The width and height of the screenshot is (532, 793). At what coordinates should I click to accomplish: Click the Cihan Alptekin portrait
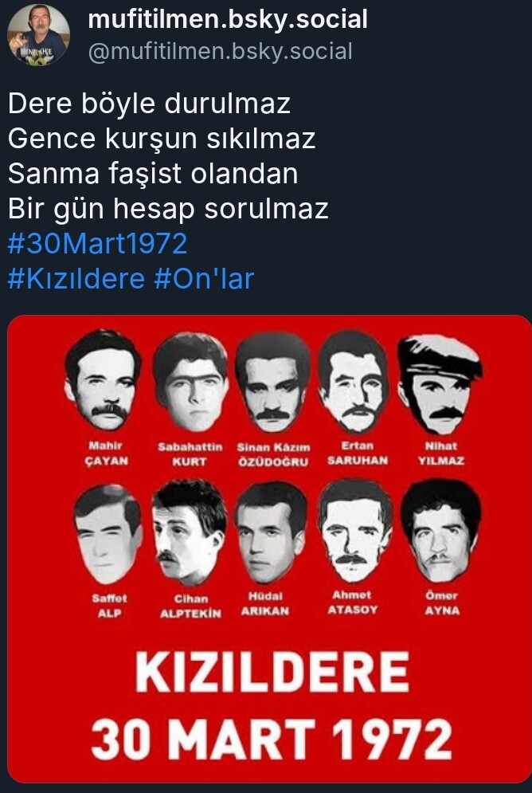point(189,532)
